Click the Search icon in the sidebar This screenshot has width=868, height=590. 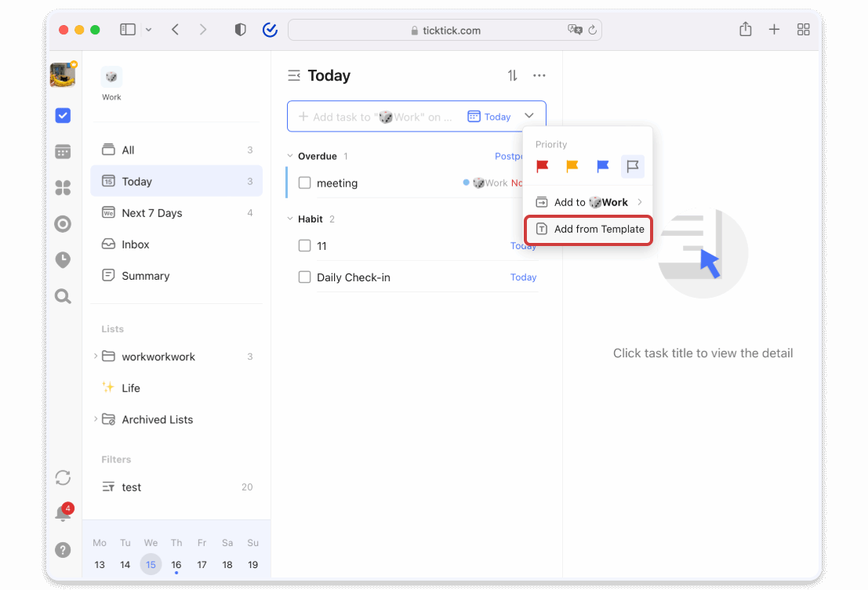[63, 296]
